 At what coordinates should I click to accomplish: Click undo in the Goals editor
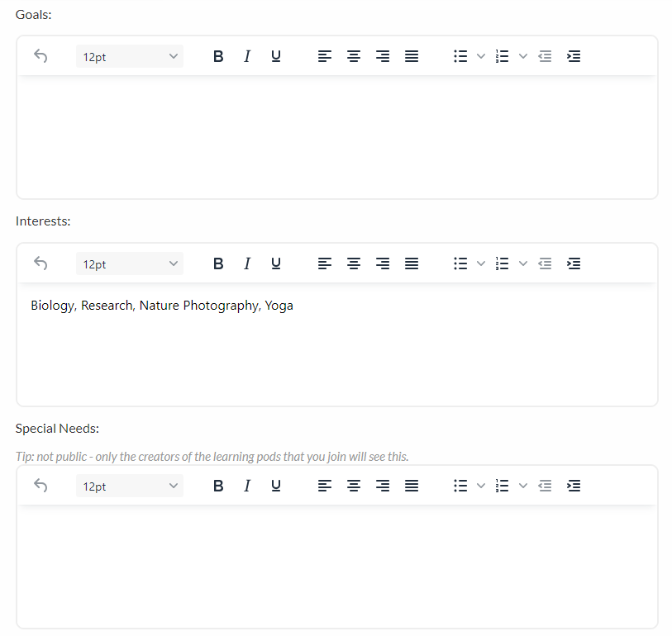41,56
